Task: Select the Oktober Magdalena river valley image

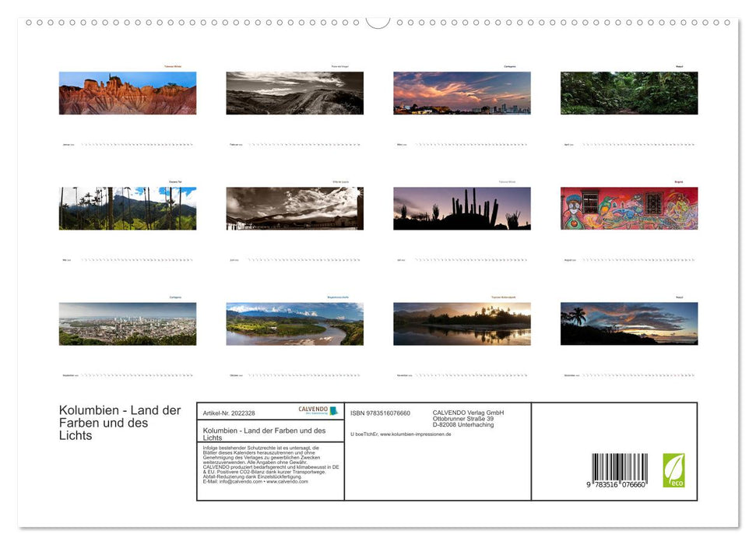Action: tap(294, 323)
